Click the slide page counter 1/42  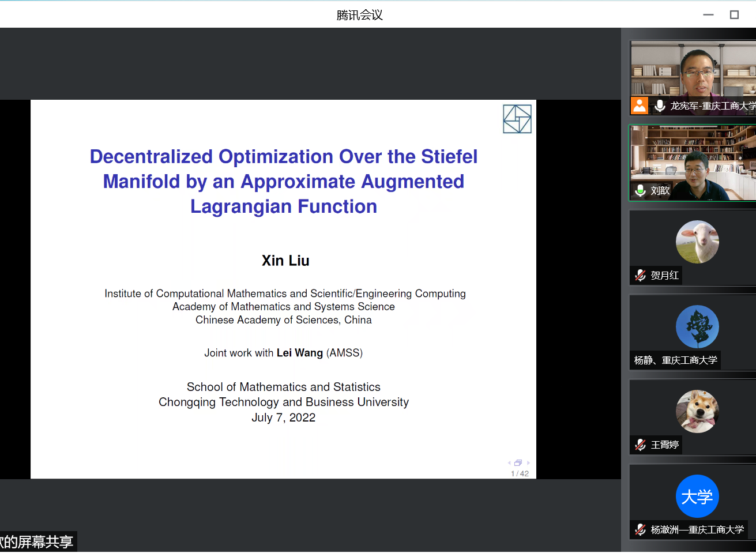[520, 473]
